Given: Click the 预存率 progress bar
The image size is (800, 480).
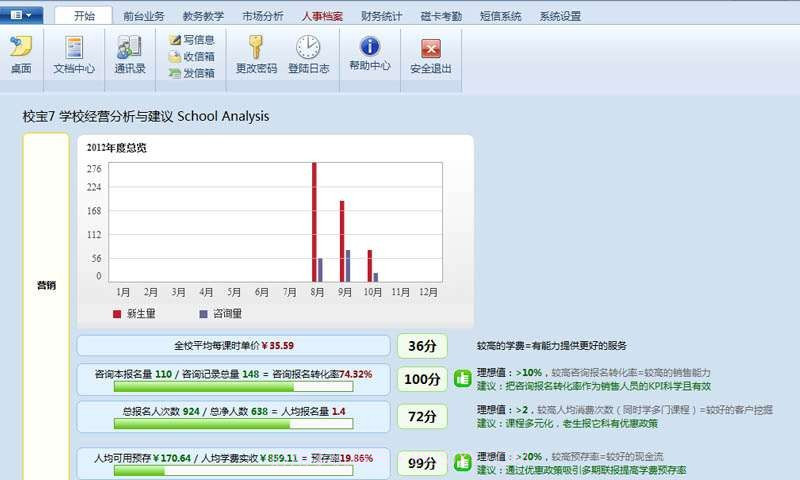Looking at the screenshot, I should click(x=233, y=471).
